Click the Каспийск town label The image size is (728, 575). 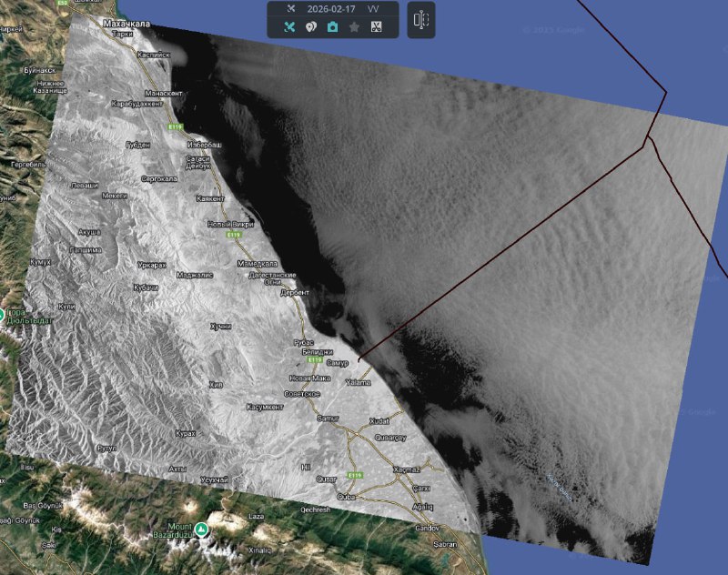153,55
